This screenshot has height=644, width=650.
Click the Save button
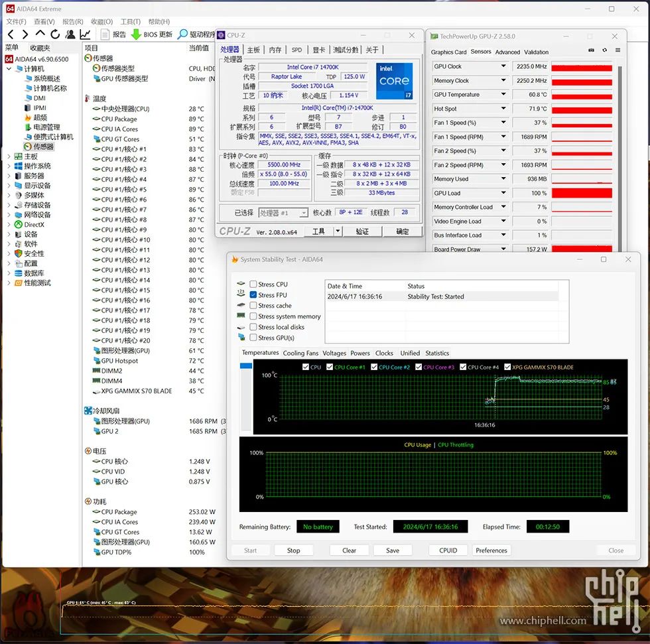point(393,550)
